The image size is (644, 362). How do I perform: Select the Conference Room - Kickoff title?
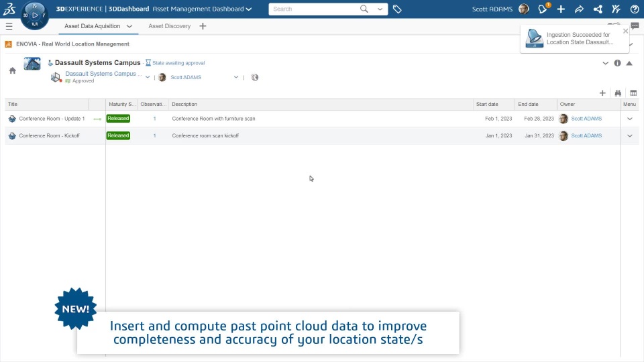(x=49, y=136)
